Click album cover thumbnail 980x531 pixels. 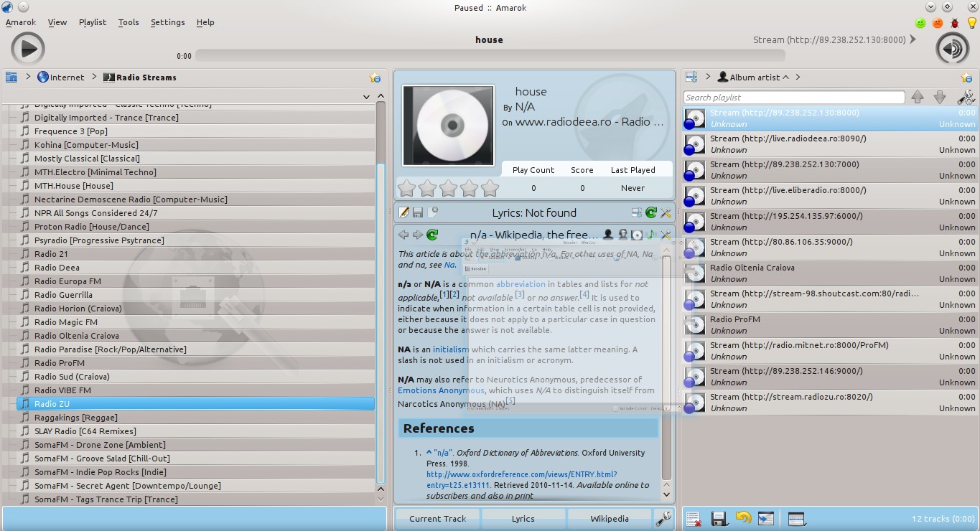click(449, 126)
